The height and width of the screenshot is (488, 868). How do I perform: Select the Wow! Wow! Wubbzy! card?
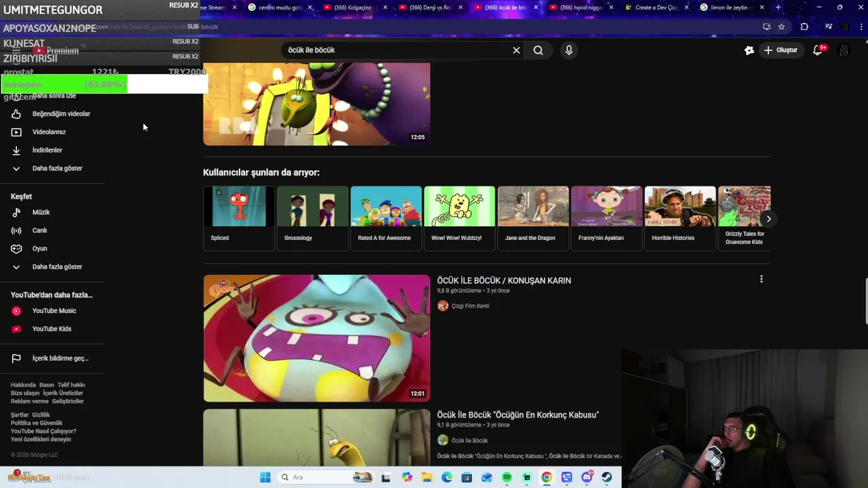459,218
